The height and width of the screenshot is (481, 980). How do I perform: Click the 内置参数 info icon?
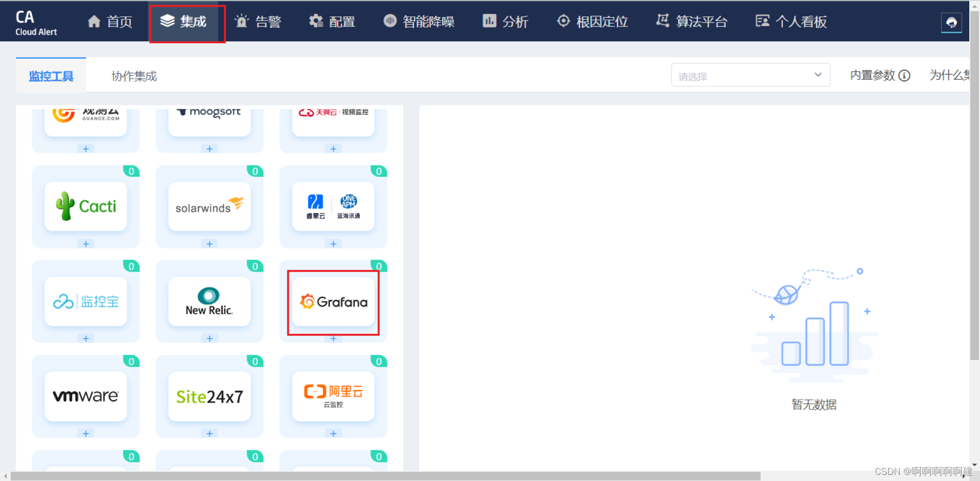point(904,76)
